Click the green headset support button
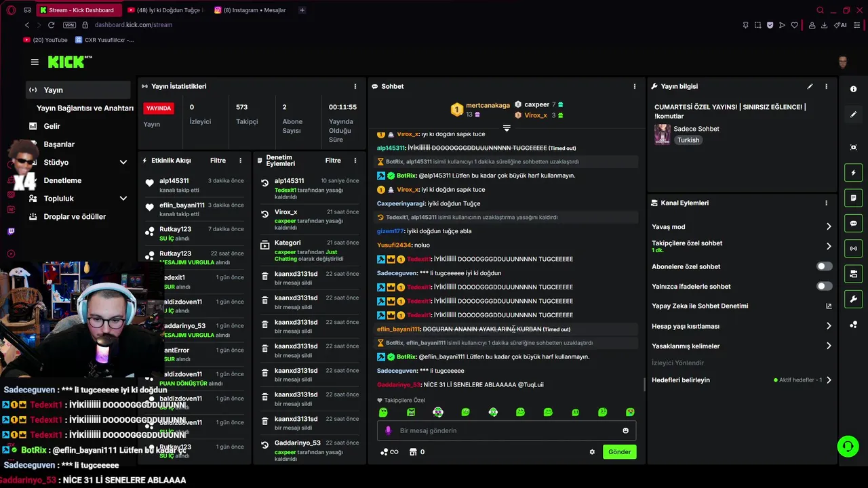Image resolution: width=868 pixels, height=488 pixels. point(848,446)
